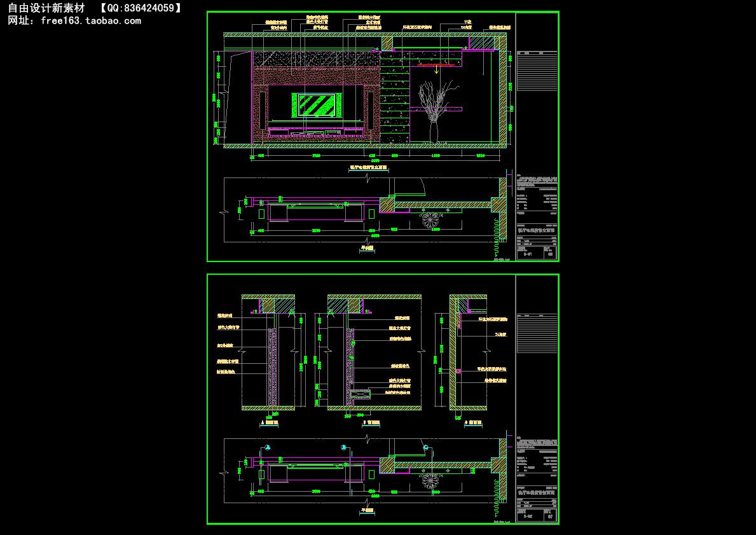Select the curtain wave symbol in bottom sheet plan
The height and width of the screenshot is (535, 756).
tap(495, 499)
